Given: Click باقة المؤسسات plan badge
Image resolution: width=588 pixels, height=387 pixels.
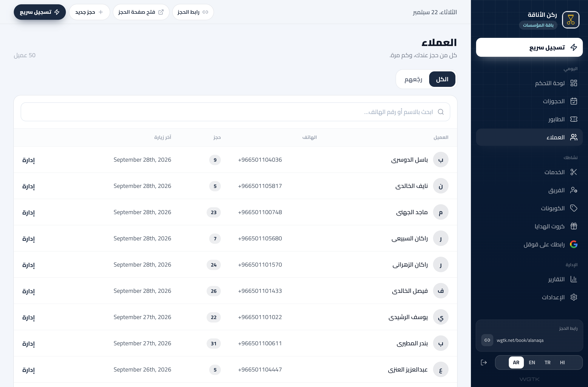Looking at the screenshot, I should (538, 25).
